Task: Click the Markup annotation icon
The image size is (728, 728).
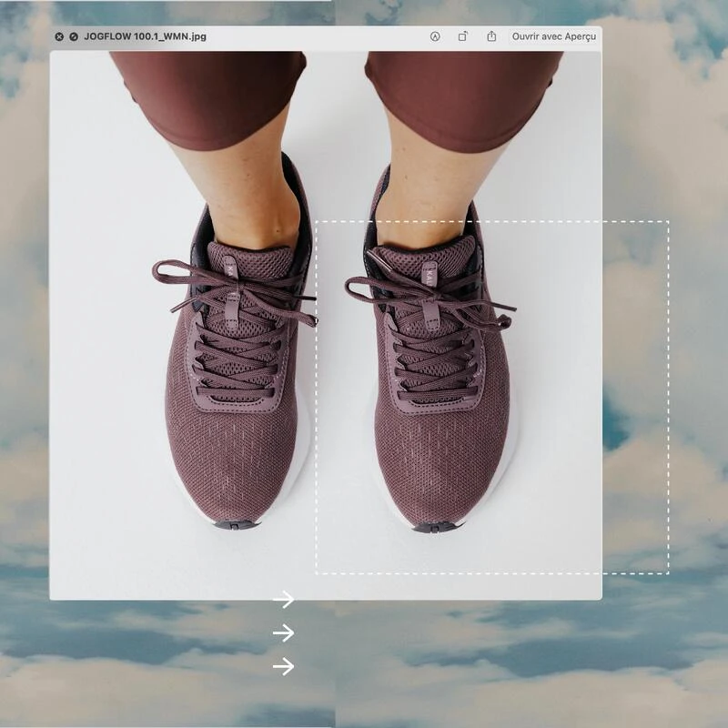Action: point(435,36)
